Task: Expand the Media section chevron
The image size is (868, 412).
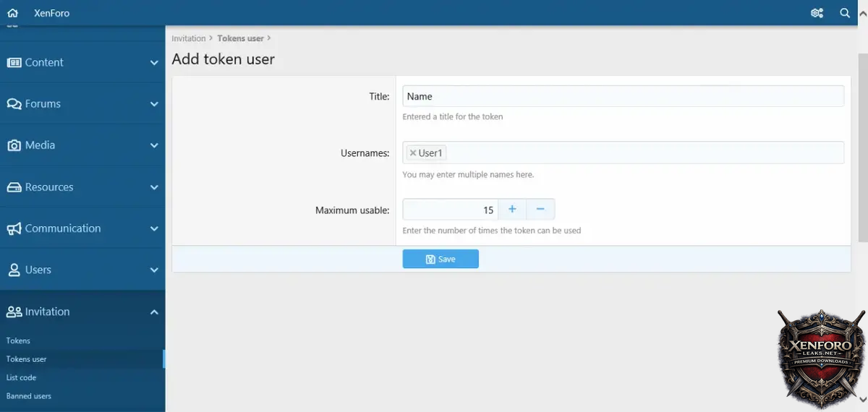Action: 154,145
